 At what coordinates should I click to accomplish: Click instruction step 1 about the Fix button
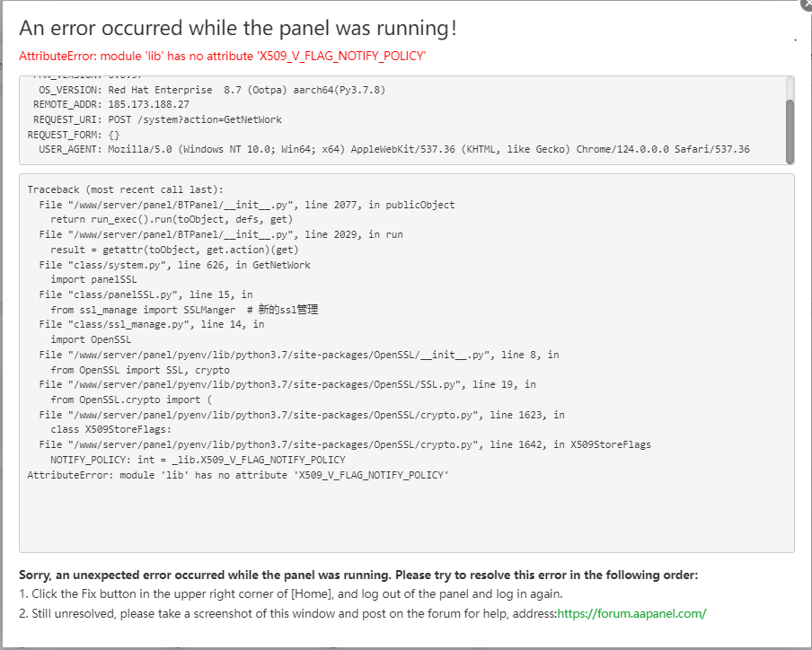[291, 594]
